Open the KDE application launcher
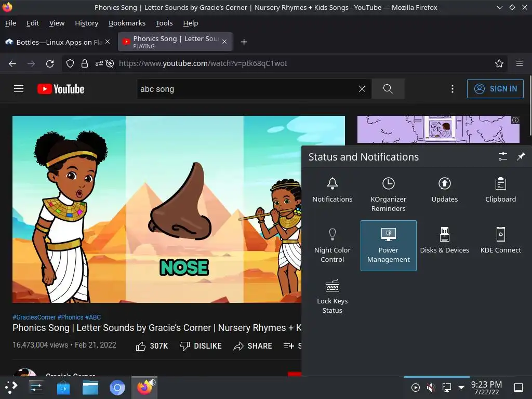The image size is (532, 399). (11, 387)
